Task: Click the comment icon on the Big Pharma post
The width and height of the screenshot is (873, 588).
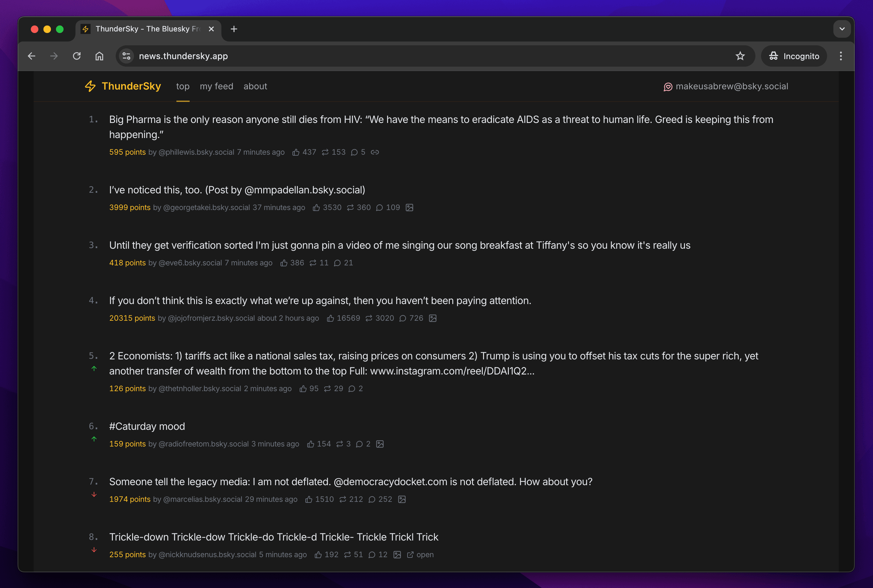Action: coord(354,152)
